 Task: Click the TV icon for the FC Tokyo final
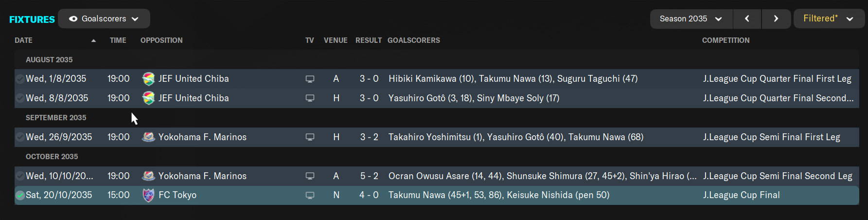click(310, 196)
